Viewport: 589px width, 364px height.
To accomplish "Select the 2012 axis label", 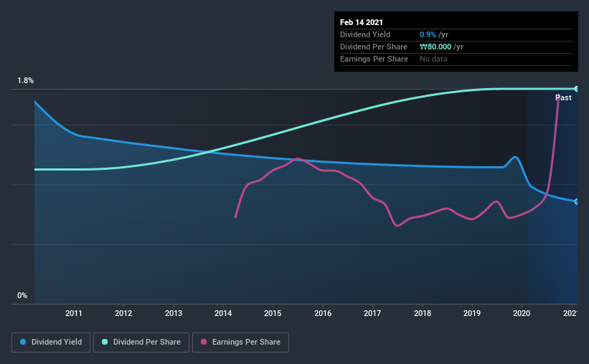I will 123,313.
